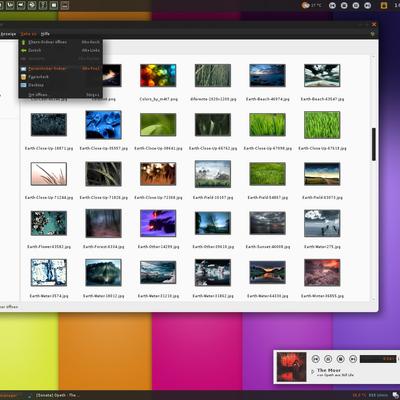Open the highlighted orange menu bar item

pos(28,34)
